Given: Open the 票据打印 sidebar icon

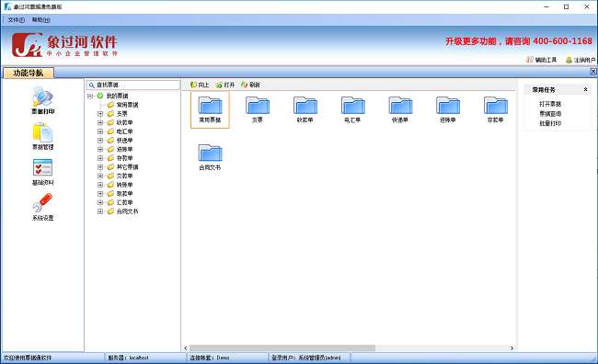Looking at the screenshot, I should [42, 100].
